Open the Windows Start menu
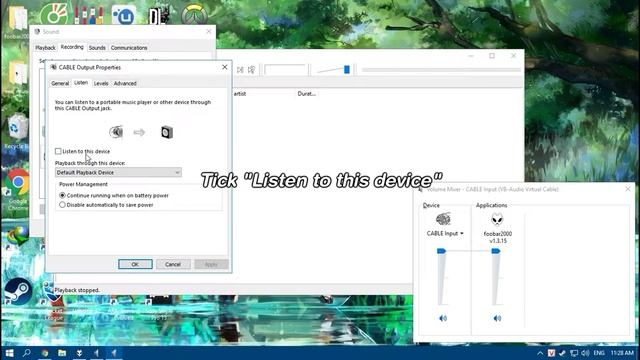This screenshot has height=360, width=640. [x=9, y=353]
